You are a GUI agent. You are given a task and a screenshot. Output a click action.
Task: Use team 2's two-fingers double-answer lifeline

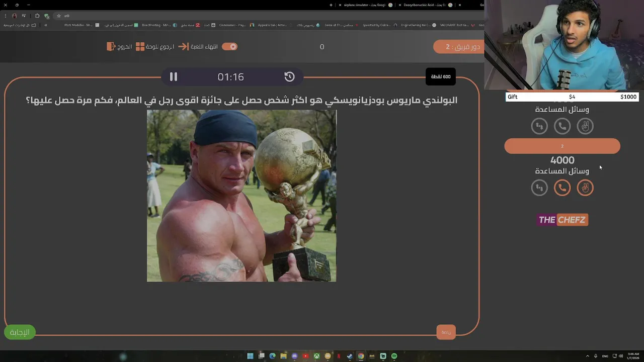[x=585, y=188]
